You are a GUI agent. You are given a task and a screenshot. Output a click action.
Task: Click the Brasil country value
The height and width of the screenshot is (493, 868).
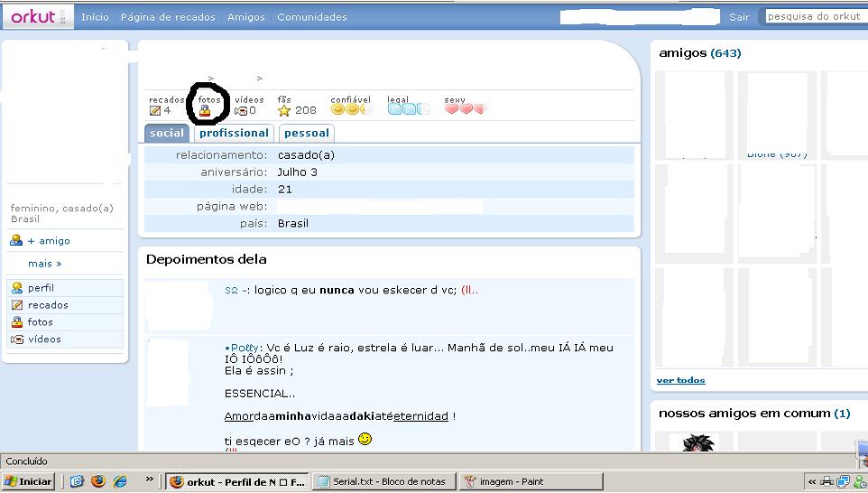point(293,223)
